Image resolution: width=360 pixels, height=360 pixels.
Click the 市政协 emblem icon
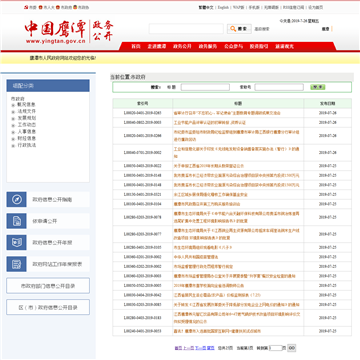point(75,7)
